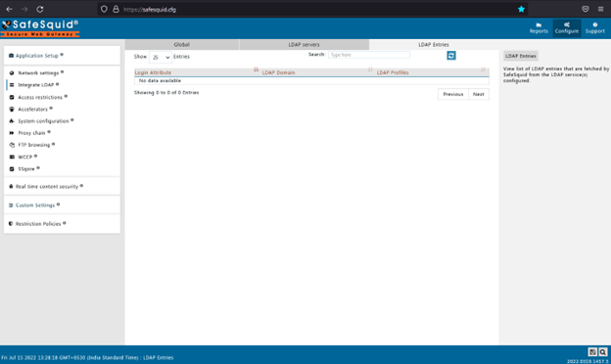Click the save config icon in footer
The height and width of the screenshot is (364, 611).
click(x=592, y=352)
